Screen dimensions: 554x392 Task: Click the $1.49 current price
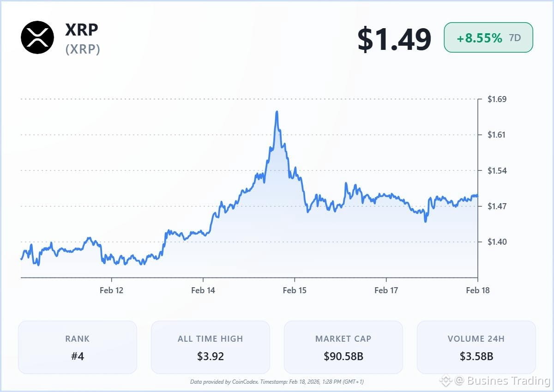coord(394,39)
